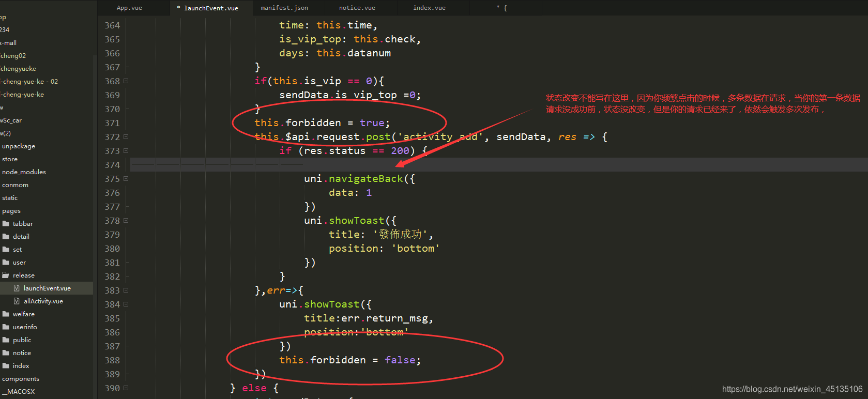The image size is (868, 399).
Task: Click the detail folder icon
Action: click(6, 237)
